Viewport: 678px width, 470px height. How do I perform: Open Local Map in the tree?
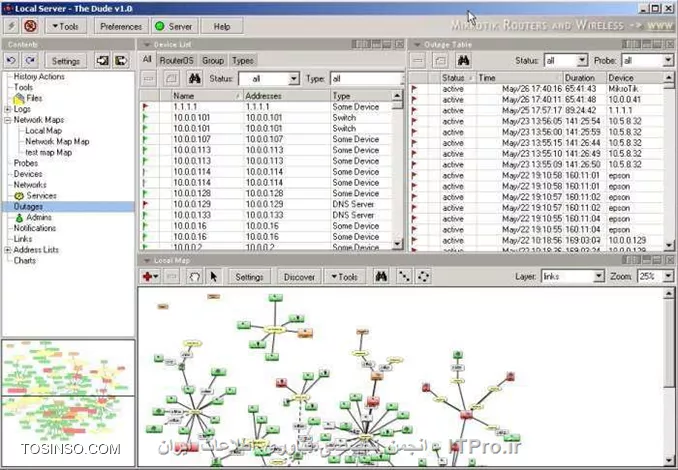coord(43,131)
